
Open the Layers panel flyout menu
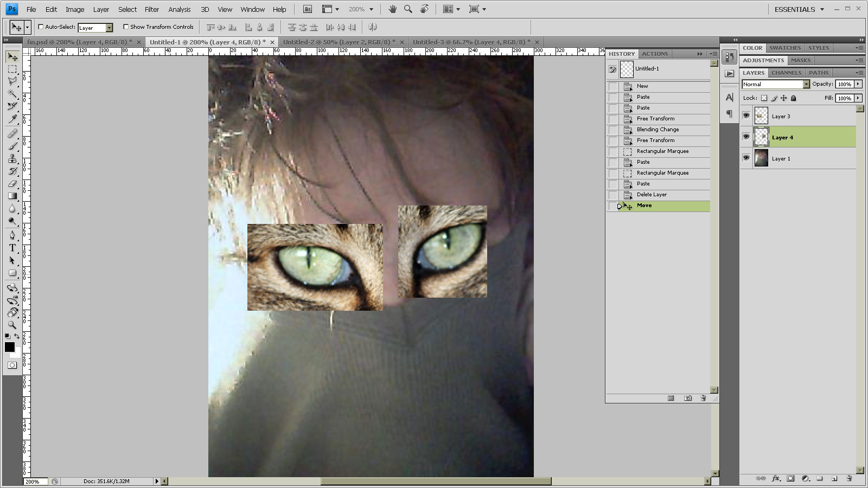coord(859,73)
